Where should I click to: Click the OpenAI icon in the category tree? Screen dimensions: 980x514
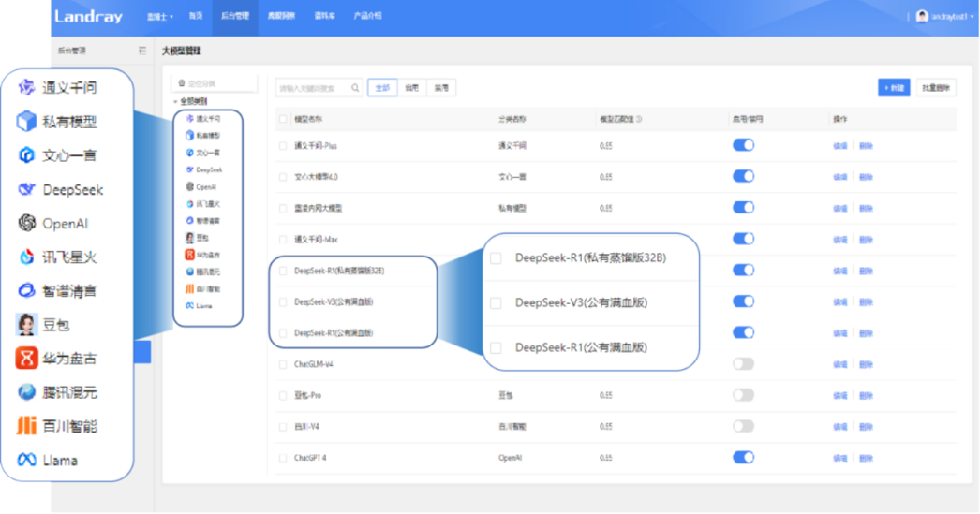pos(189,186)
